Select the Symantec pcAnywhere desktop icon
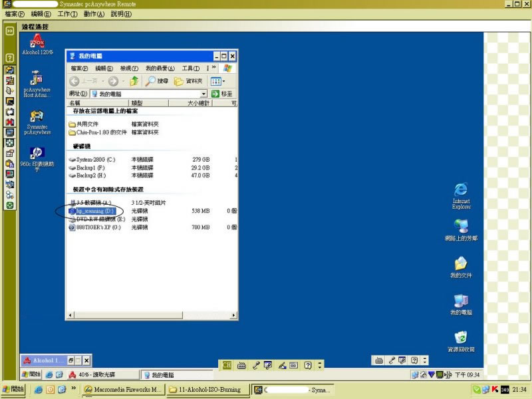Screen dimensions: 532x399 [x=37, y=122]
